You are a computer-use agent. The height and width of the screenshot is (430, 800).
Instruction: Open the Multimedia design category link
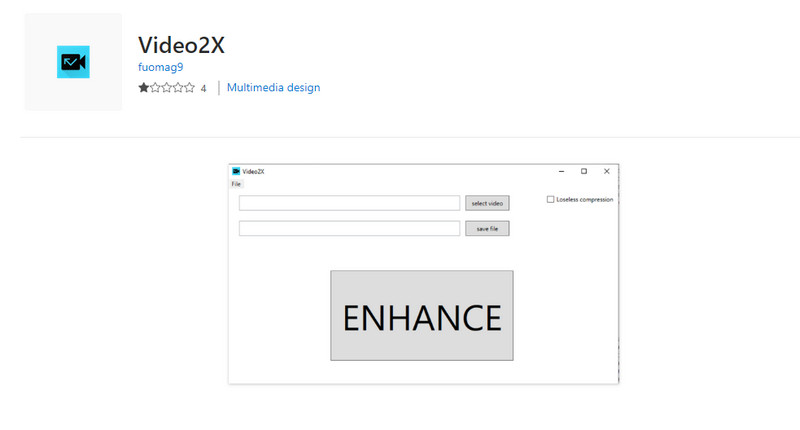click(273, 87)
